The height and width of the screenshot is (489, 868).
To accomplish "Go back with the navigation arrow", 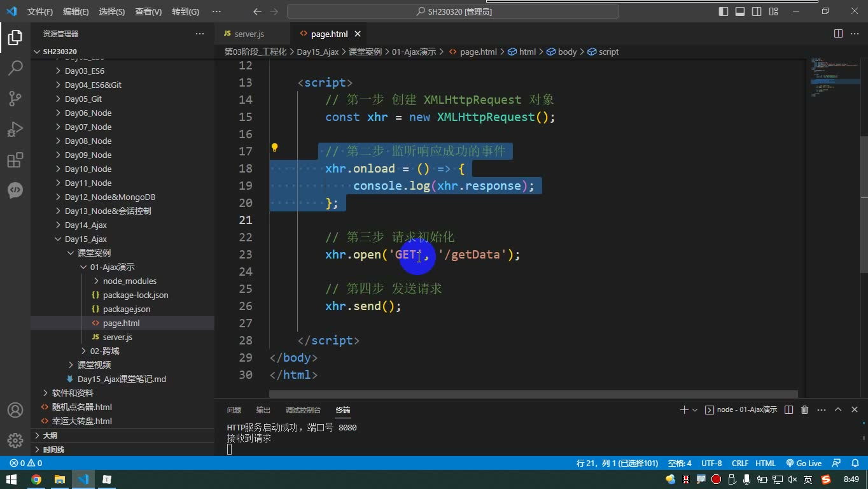I will [257, 11].
